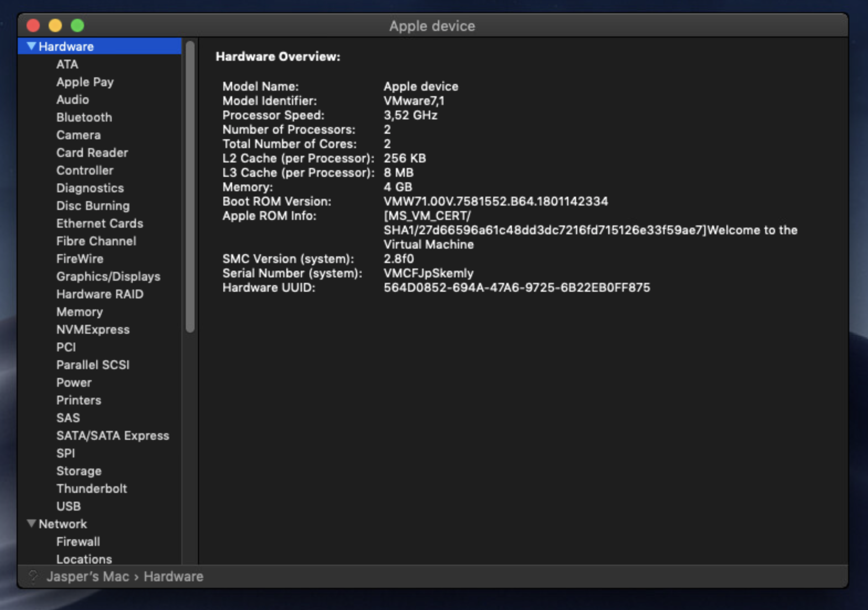Show PCI device information
Viewport: 868px width, 610px height.
tap(66, 347)
